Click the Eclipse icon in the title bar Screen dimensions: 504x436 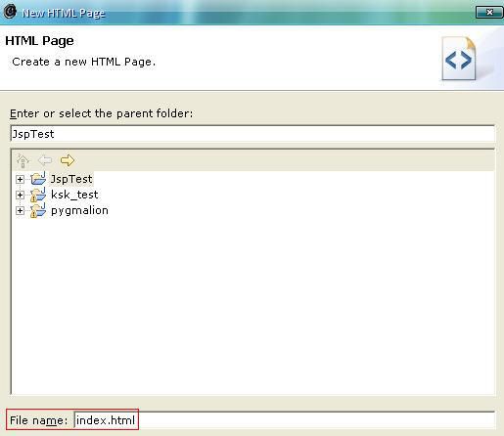[x=10, y=12]
